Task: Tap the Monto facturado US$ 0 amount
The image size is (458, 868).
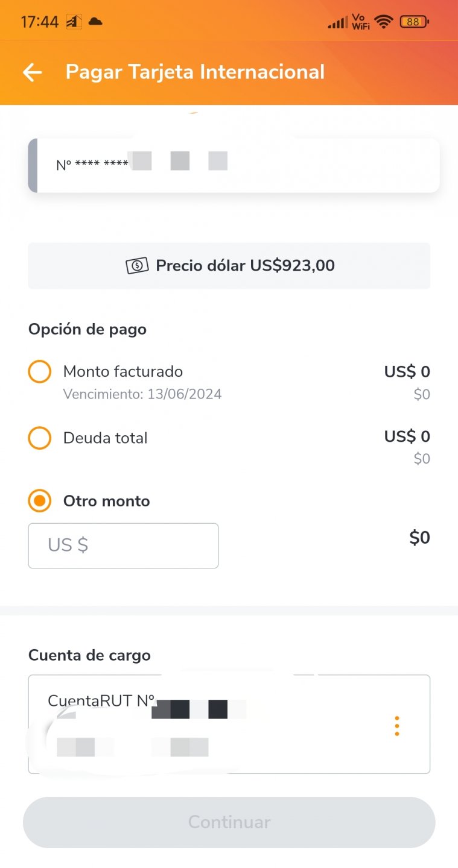Action: point(407,372)
